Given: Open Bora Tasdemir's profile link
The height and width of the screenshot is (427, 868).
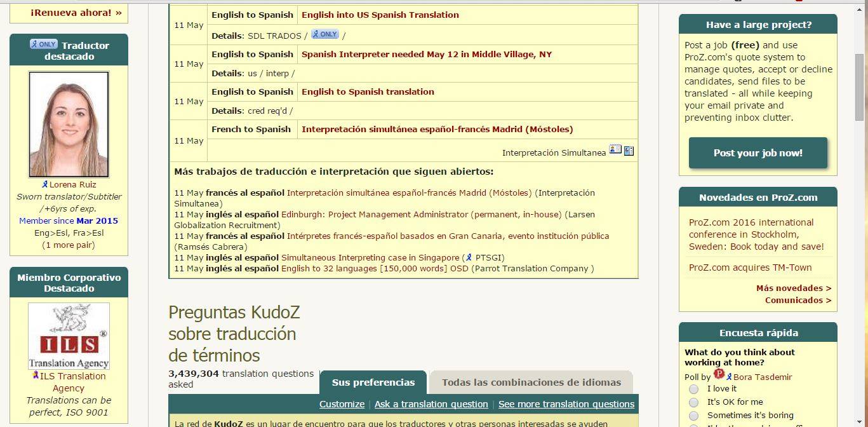Looking at the screenshot, I should coord(763,377).
